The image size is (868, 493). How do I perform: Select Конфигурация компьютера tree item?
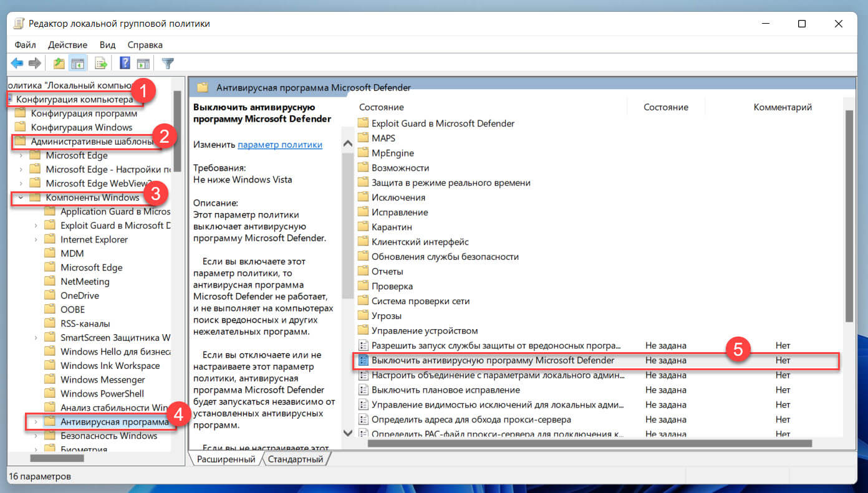coord(74,99)
